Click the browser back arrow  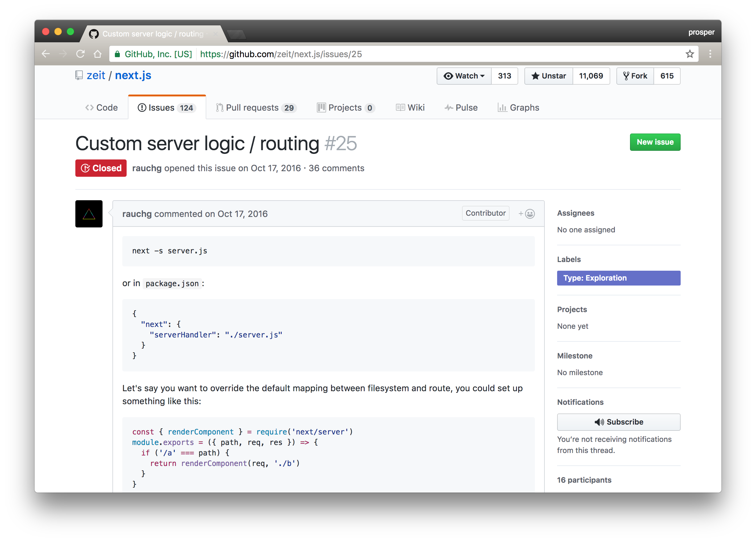click(46, 54)
